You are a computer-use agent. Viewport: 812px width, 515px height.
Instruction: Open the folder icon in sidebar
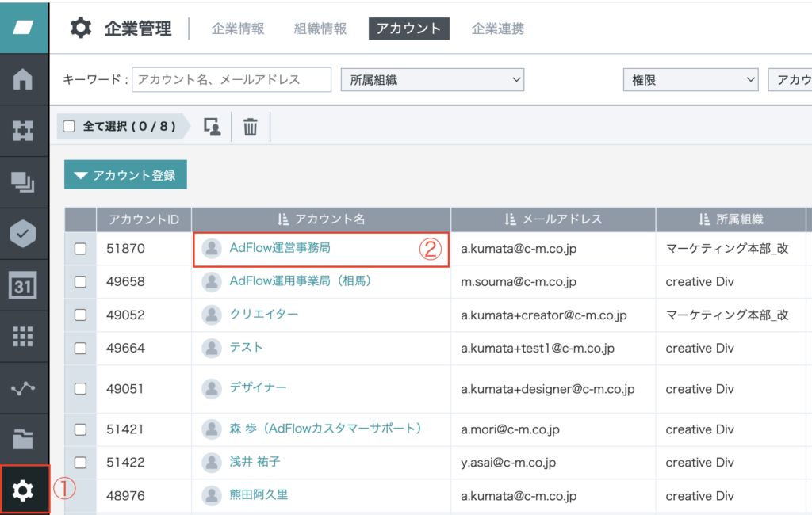pos(23,439)
